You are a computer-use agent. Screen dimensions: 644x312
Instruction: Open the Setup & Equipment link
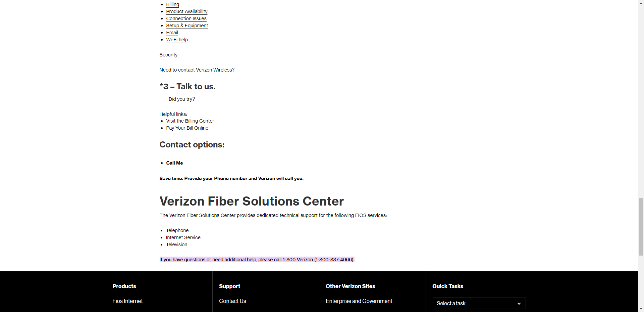(x=187, y=26)
